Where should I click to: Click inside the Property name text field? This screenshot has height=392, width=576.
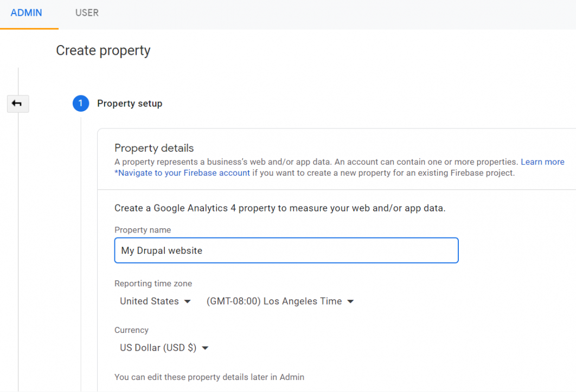(286, 250)
